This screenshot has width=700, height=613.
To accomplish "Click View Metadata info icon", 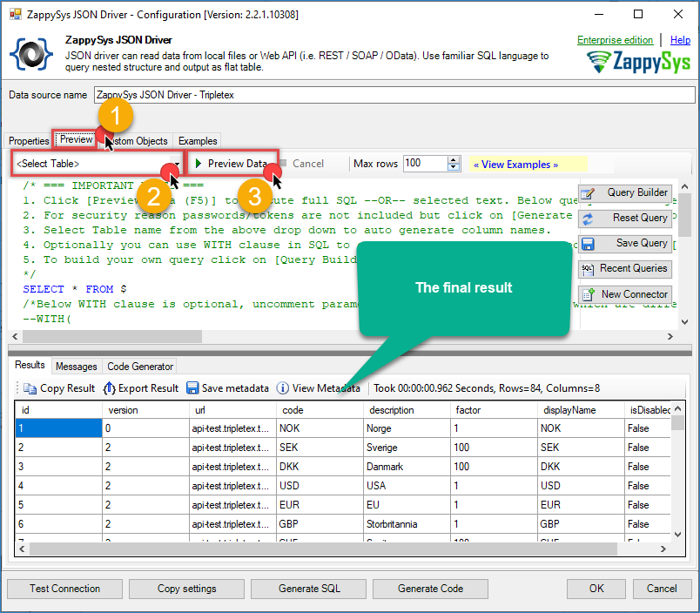I will (283, 388).
